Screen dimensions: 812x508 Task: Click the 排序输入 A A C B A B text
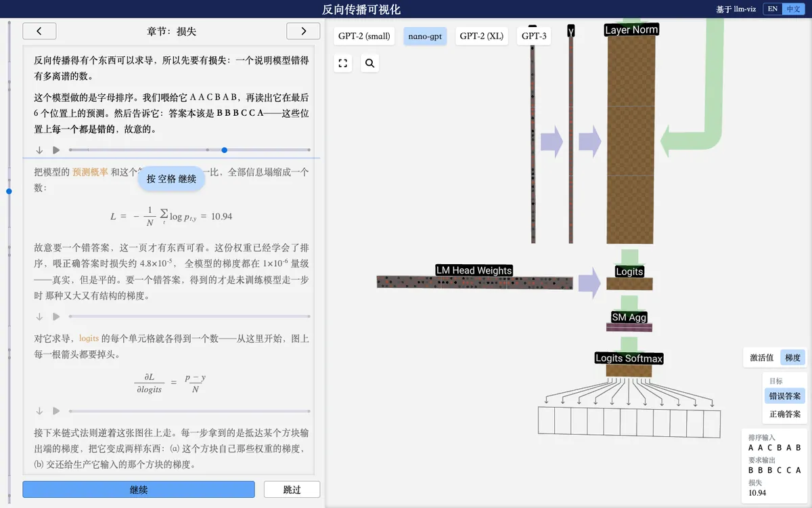click(775, 448)
